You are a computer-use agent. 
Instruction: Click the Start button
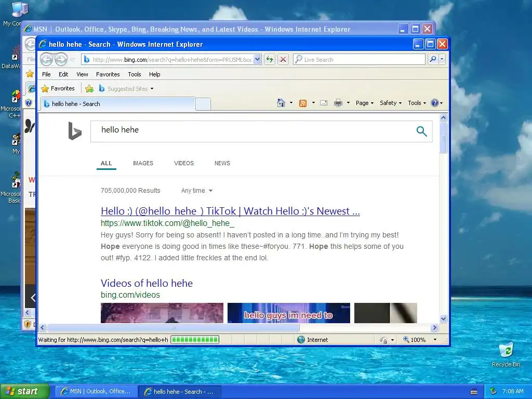pyautogui.click(x=25, y=391)
